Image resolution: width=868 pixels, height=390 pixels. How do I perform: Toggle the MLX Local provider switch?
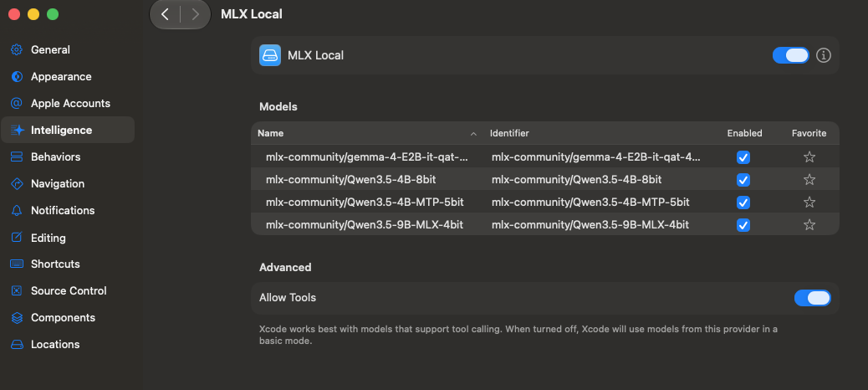pyautogui.click(x=791, y=55)
